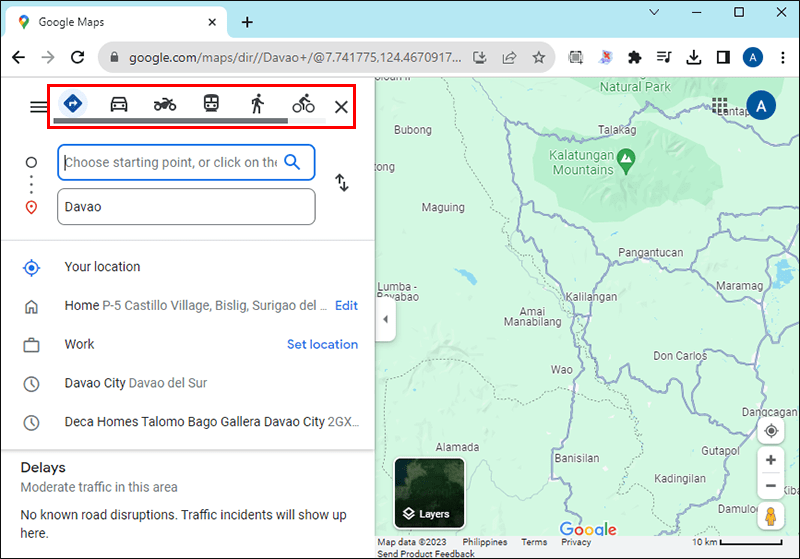Image resolution: width=800 pixels, height=559 pixels.
Task: Click the Kalatungan Mountains park marker
Action: click(x=626, y=161)
